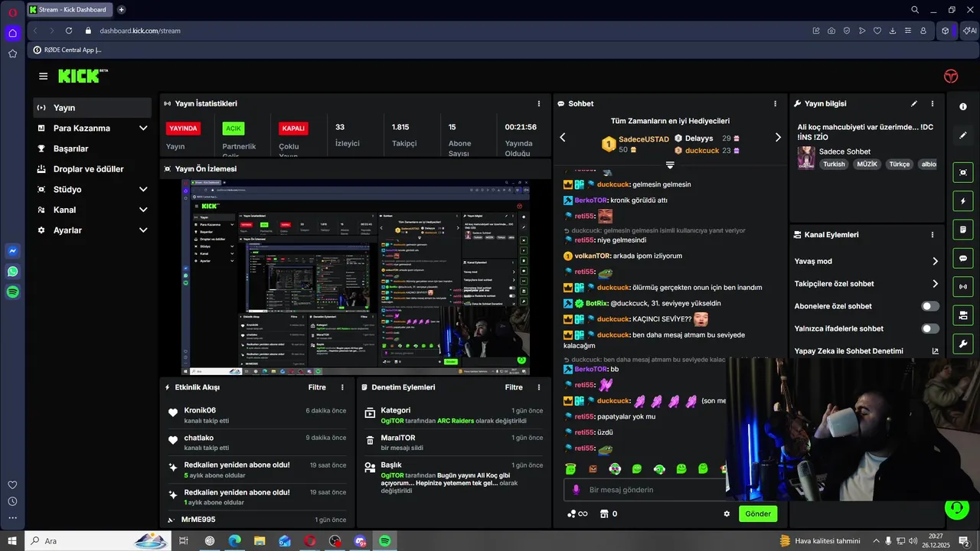Click the chat shop icon showing 0
980x551 pixels.
click(x=609, y=514)
